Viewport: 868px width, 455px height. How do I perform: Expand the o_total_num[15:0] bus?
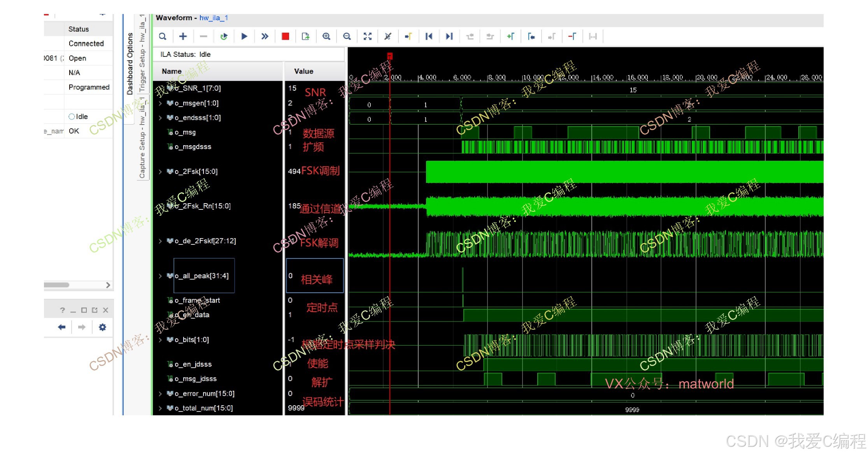(x=160, y=408)
